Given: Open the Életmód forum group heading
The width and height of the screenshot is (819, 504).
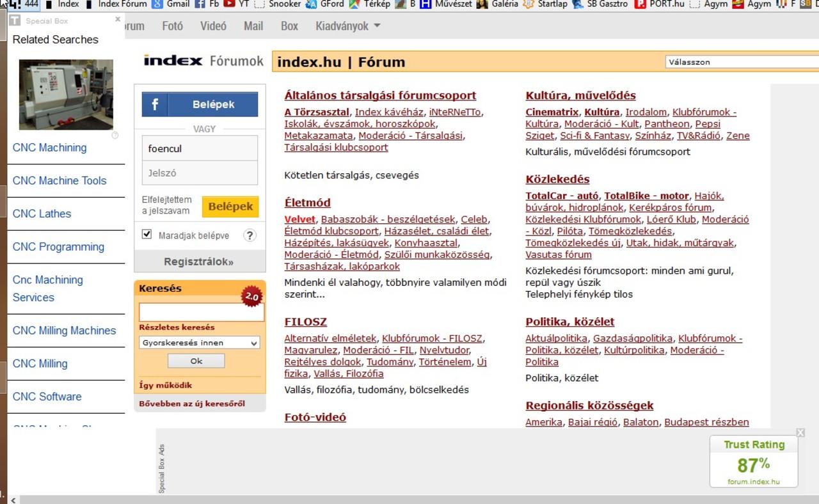Looking at the screenshot, I should [x=307, y=203].
